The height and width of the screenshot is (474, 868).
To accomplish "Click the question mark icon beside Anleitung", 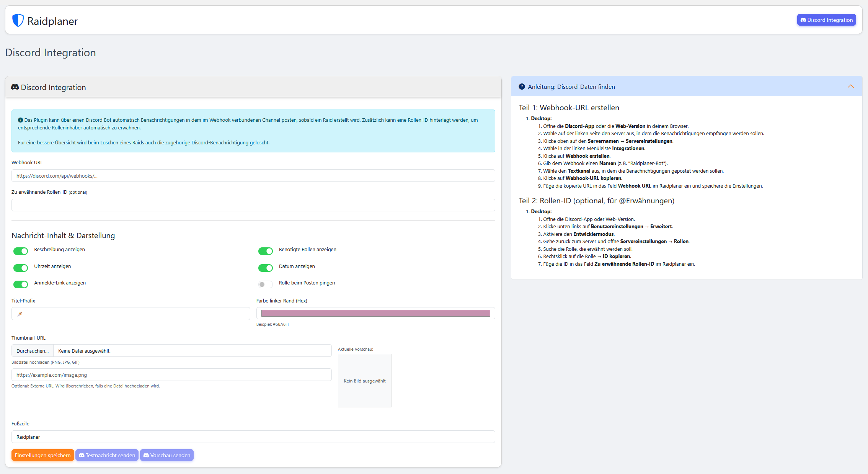I will (x=522, y=87).
